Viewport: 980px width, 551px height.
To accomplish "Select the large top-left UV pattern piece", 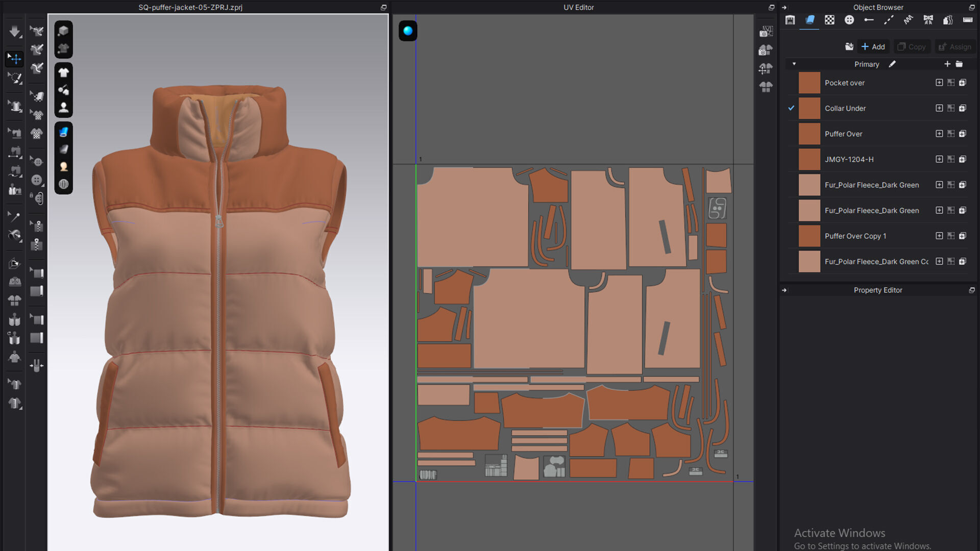I will coord(472,217).
